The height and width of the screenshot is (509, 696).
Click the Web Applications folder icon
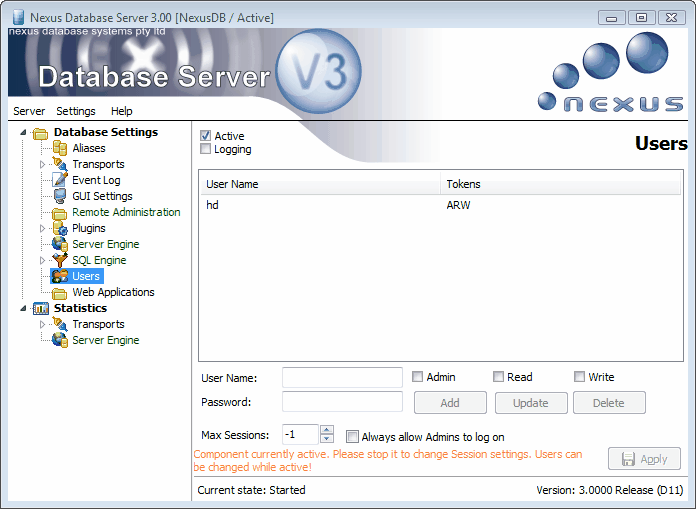(59, 293)
